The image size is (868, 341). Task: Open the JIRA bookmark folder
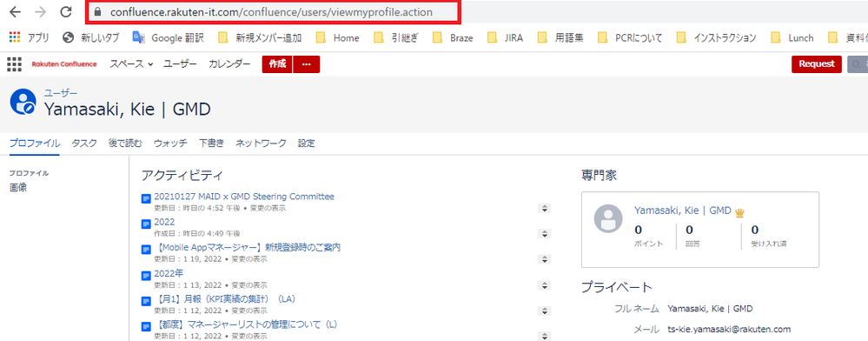(505, 37)
